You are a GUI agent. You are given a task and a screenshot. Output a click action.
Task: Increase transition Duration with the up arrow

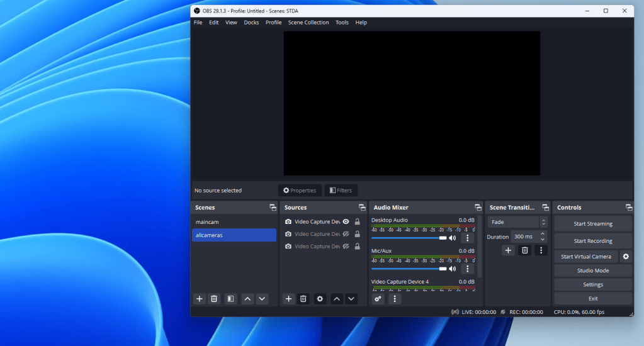click(543, 234)
